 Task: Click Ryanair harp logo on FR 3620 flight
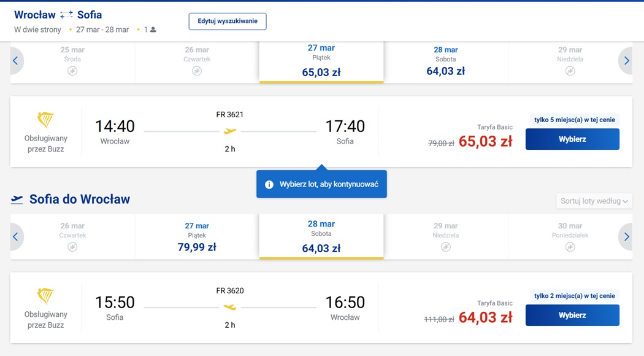45,296
